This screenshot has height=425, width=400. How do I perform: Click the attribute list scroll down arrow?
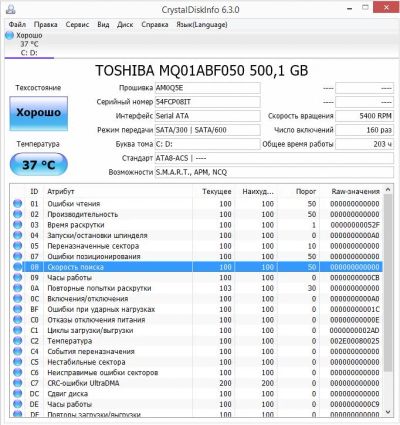click(x=388, y=412)
